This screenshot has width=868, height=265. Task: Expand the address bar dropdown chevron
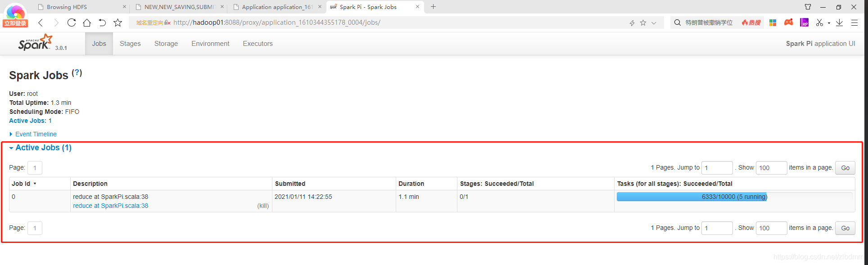654,23
